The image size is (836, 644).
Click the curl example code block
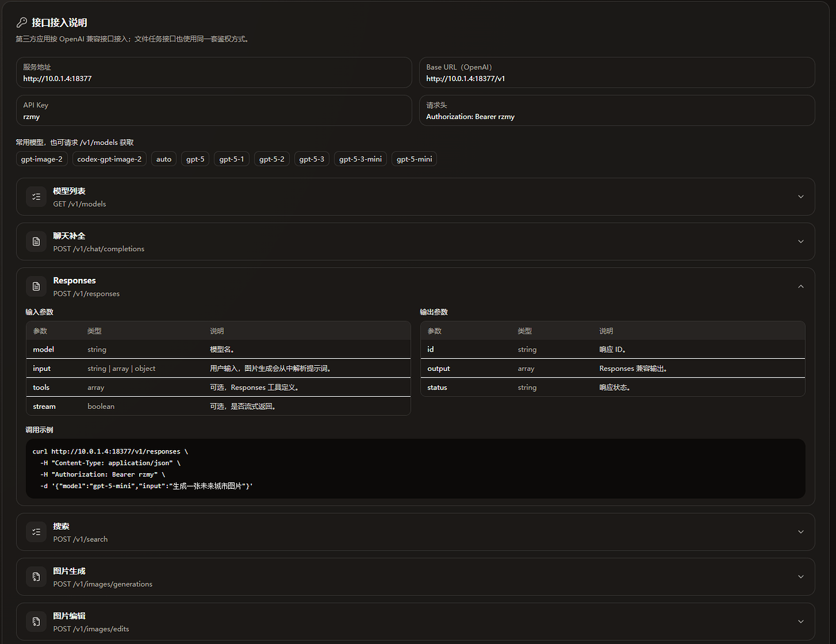pyautogui.click(x=415, y=469)
